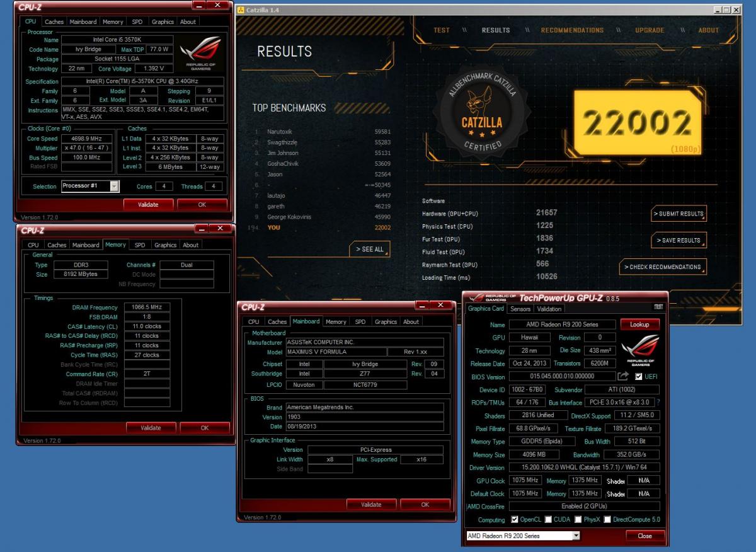Click SUBMIT RESULTS in Catzilla

(x=679, y=214)
